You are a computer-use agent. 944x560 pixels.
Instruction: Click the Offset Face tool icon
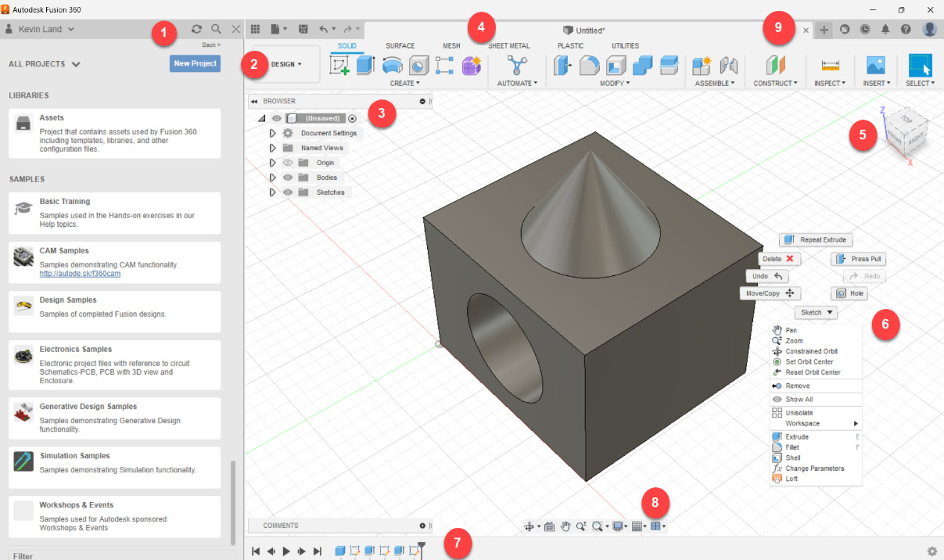(x=669, y=66)
